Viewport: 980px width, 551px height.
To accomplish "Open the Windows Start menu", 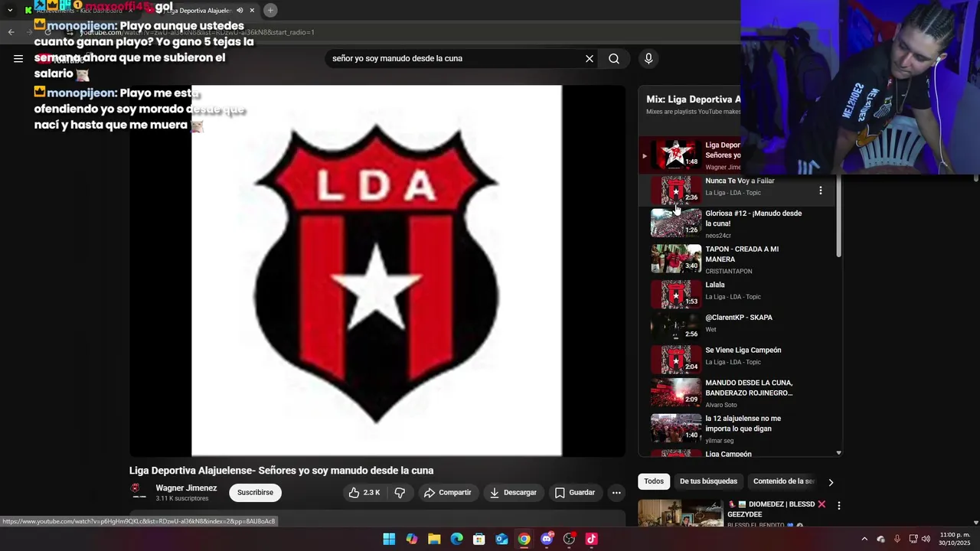I will (x=389, y=539).
